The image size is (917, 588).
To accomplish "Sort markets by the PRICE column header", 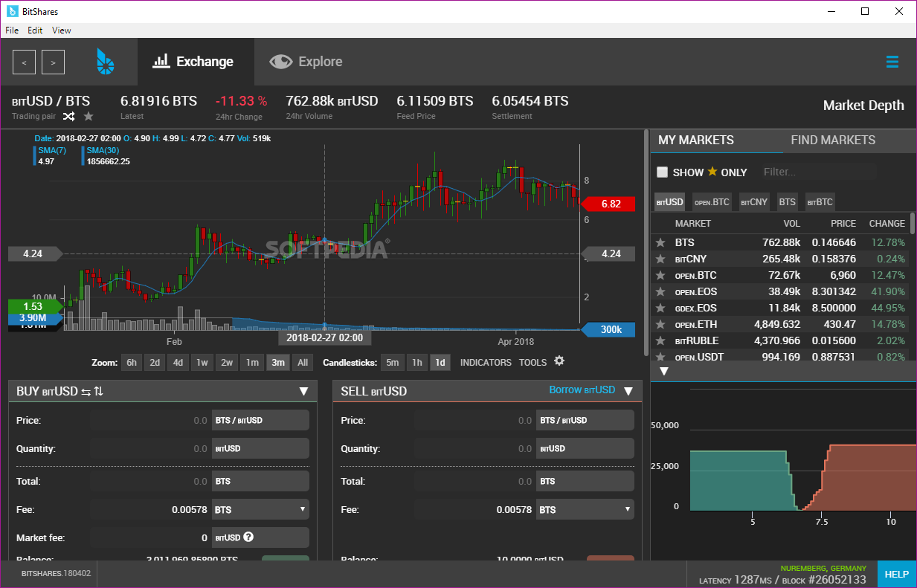I will tap(843, 223).
